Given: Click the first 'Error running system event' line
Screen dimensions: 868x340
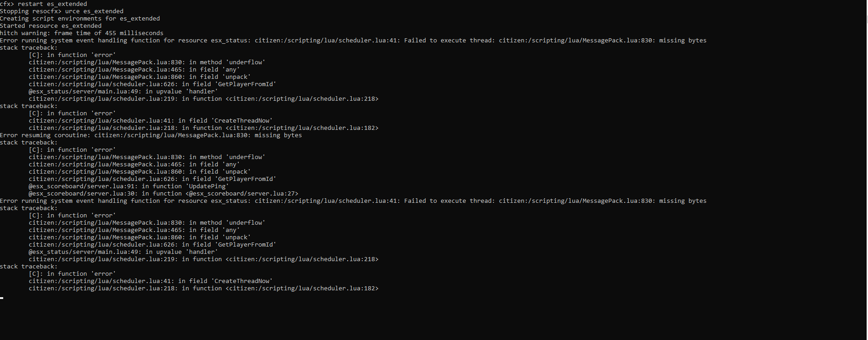Looking at the screenshot, I should tap(353, 40).
